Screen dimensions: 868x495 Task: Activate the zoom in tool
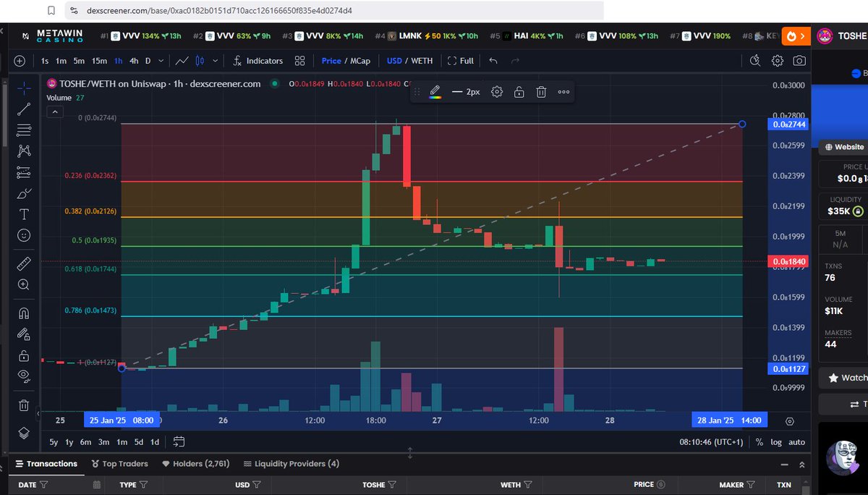tap(24, 284)
